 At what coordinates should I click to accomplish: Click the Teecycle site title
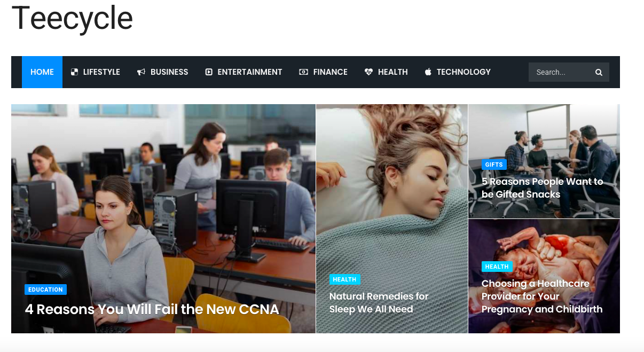click(72, 18)
